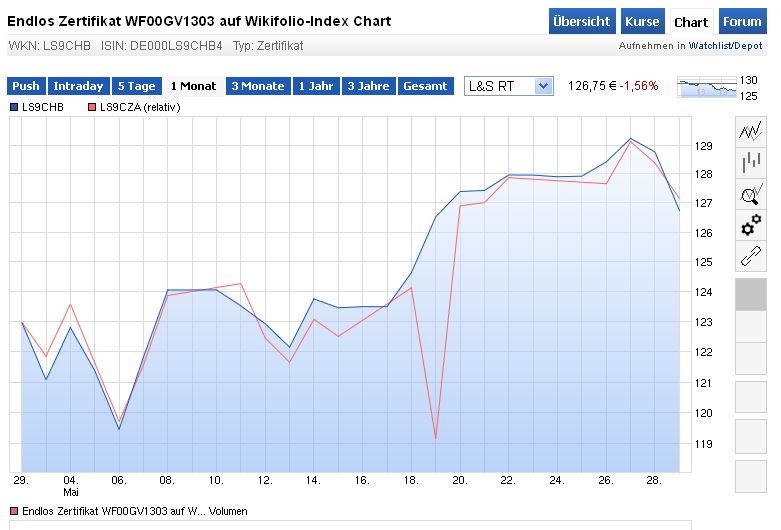781x530 pixels.
Task: Add to Watchlist/Depot via link
Action: [x=725, y=46]
